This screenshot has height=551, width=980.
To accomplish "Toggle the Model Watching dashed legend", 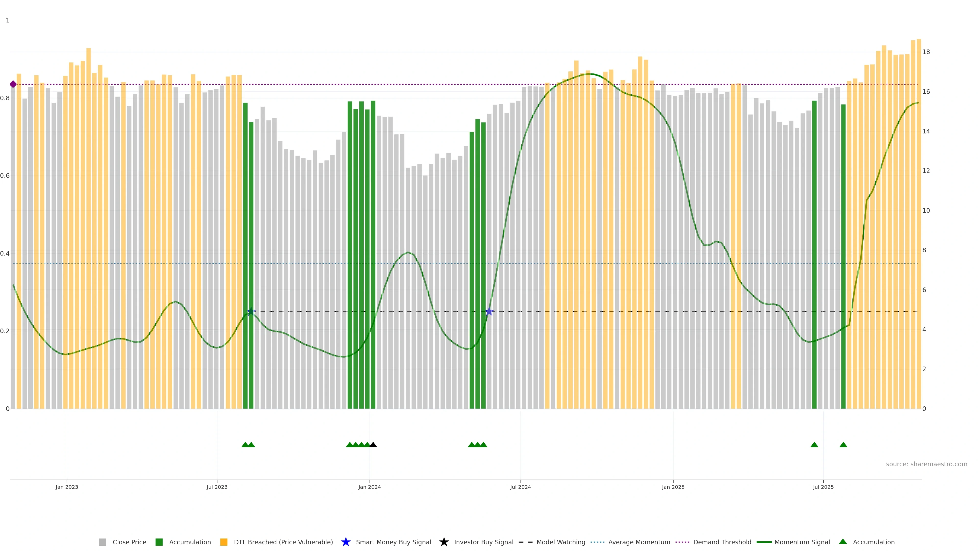I will coord(525,542).
